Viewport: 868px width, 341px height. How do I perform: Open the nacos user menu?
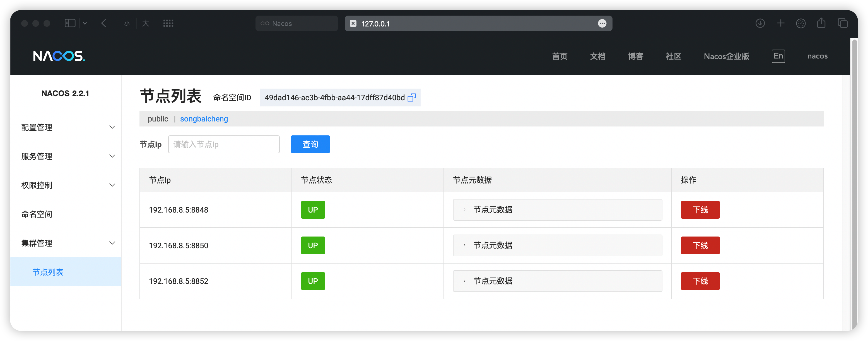(817, 56)
